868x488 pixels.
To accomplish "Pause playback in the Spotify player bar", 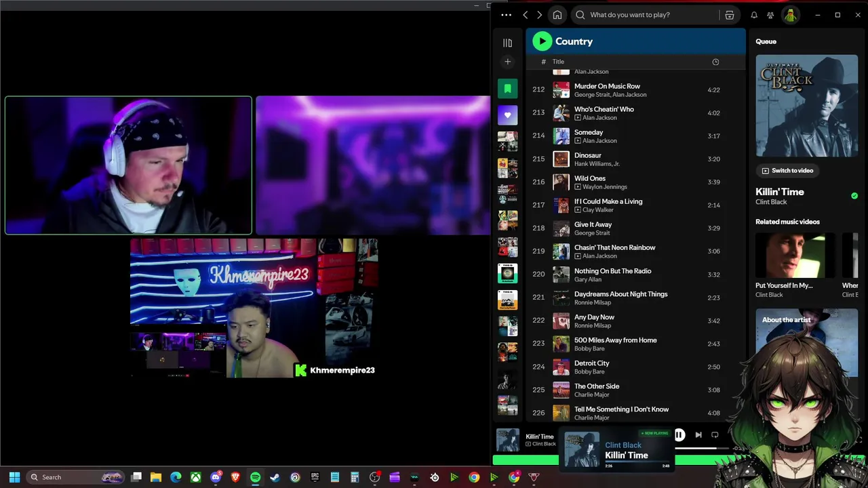I will pos(679,435).
